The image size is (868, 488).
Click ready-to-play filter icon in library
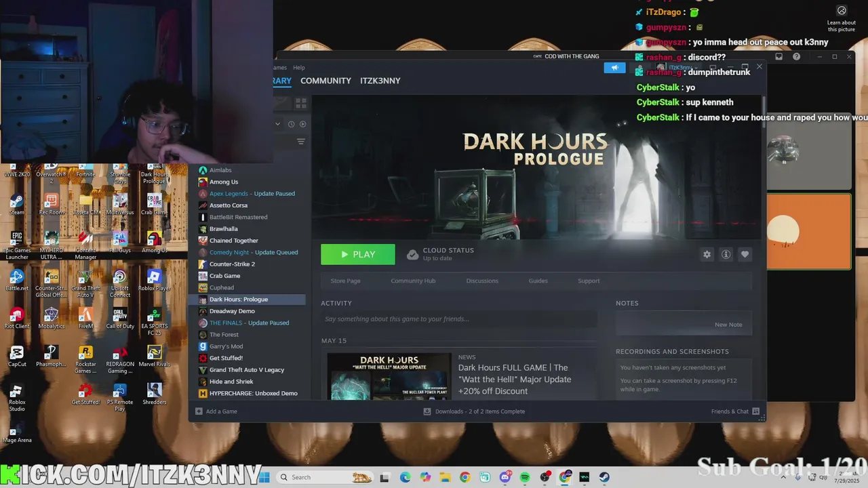302,124
